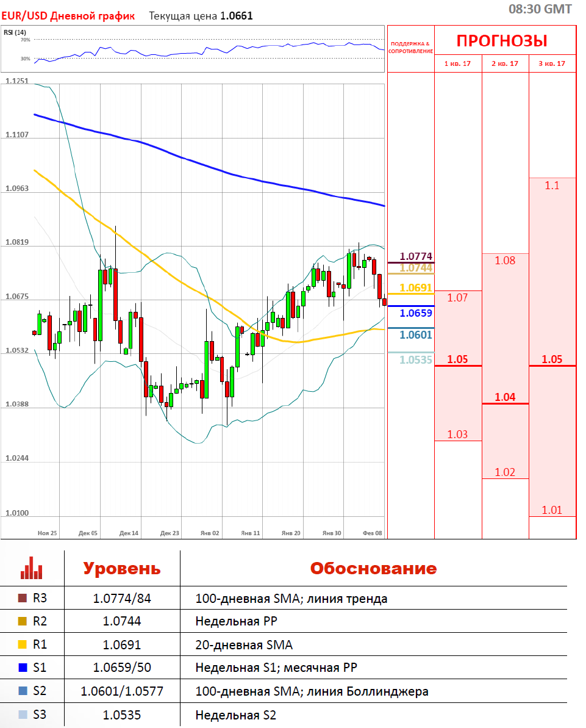Select the 'EUR/USD Дневной график' title
This screenshot has width=586, height=728.
pos(68,16)
